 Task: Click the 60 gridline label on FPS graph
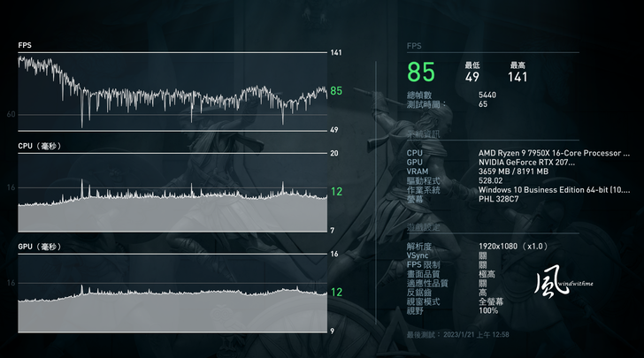tap(11, 114)
